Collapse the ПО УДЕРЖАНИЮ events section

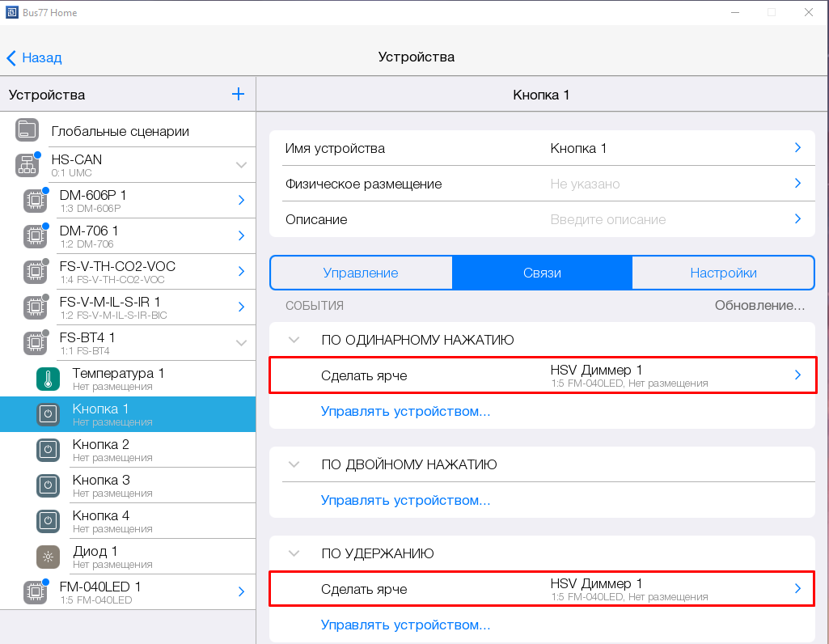294,553
